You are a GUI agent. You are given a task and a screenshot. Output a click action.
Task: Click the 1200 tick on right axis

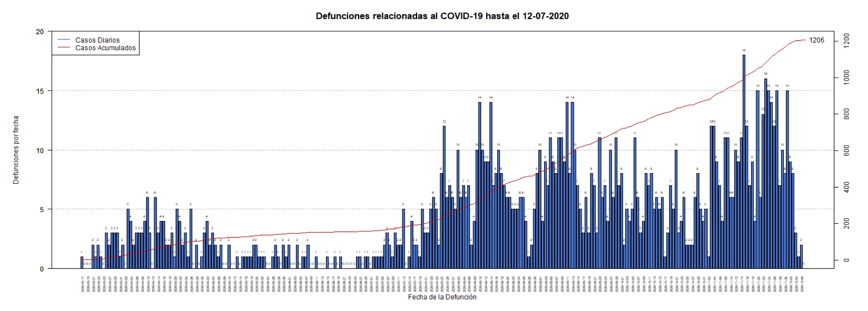point(846,41)
